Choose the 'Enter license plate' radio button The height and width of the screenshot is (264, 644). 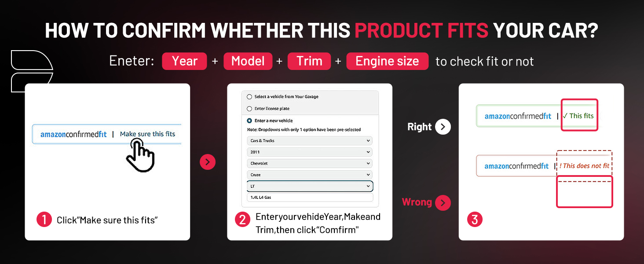coord(249,109)
